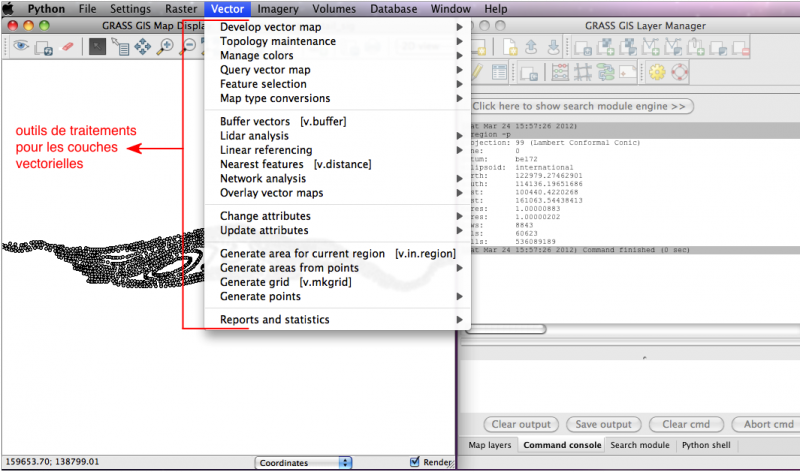This screenshot has width=800, height=472.
Task: Click the show search module engine button
Action: point(580,106)
